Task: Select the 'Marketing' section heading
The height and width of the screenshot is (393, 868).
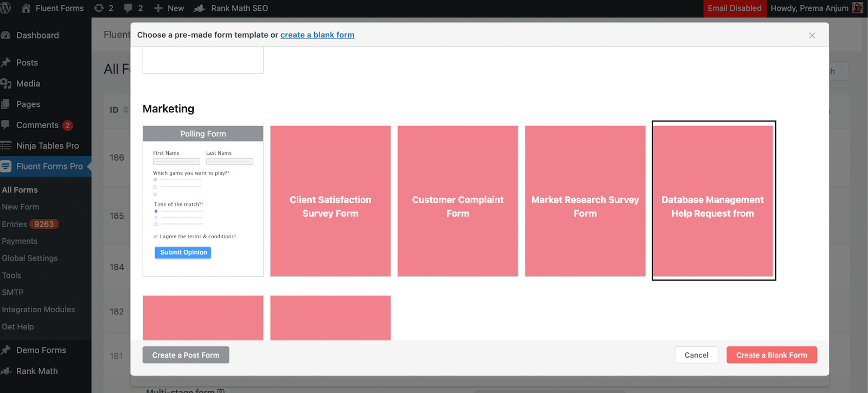Action: 168,109
